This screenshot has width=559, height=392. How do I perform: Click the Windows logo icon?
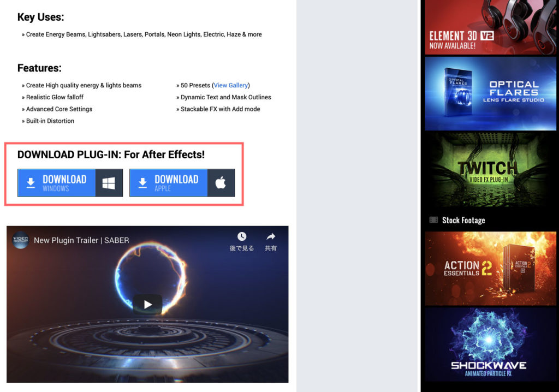(109, 183)
